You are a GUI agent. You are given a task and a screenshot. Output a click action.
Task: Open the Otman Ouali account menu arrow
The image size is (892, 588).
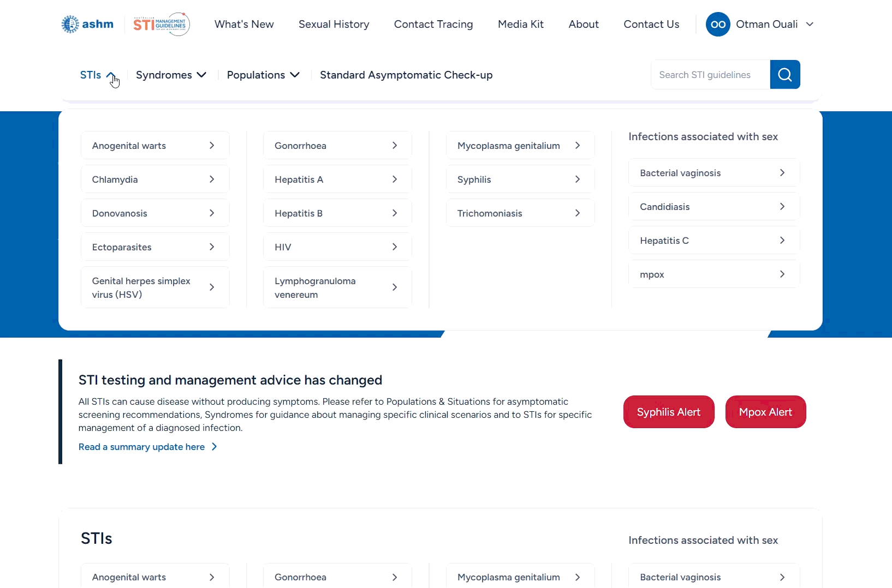[x=810, y=24]
